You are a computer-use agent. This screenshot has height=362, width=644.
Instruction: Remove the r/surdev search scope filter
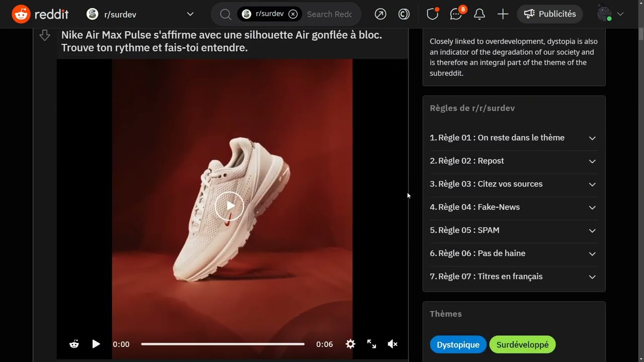click(x=293, y=14)
